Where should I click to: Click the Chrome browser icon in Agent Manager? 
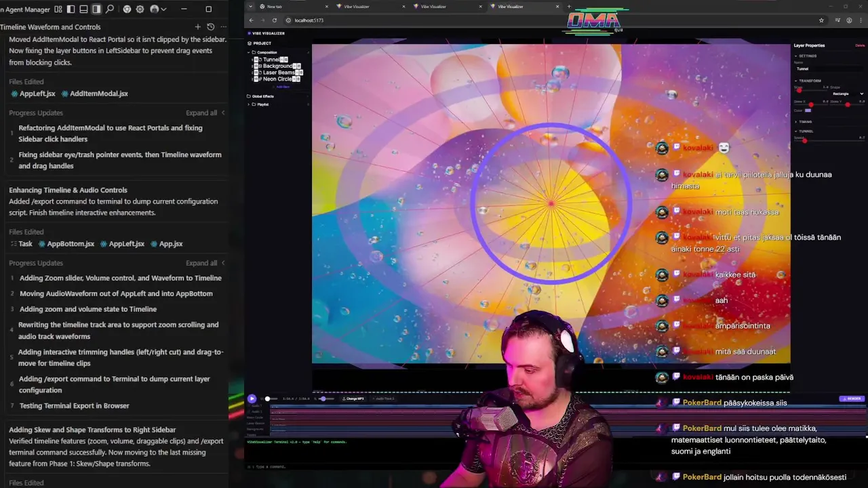click(127, 9)
